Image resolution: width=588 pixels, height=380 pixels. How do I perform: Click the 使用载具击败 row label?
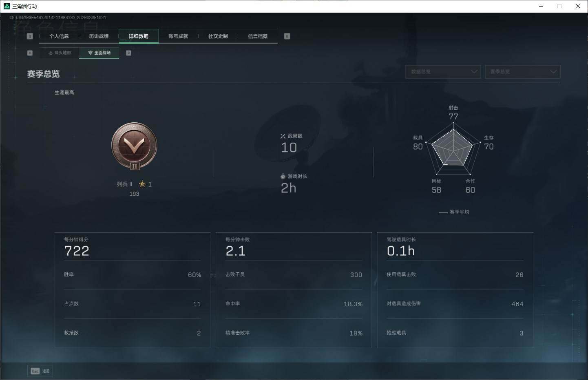click(x=402, y=274)
